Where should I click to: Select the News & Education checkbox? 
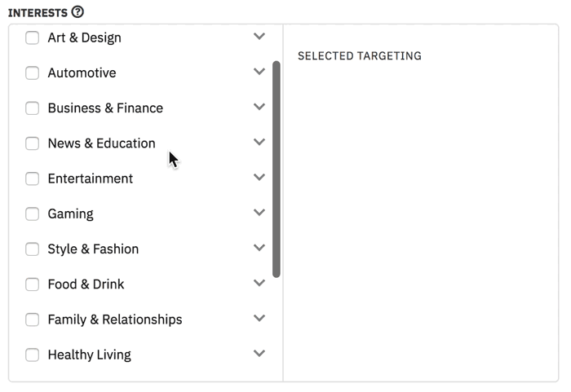tap(33, 143)
